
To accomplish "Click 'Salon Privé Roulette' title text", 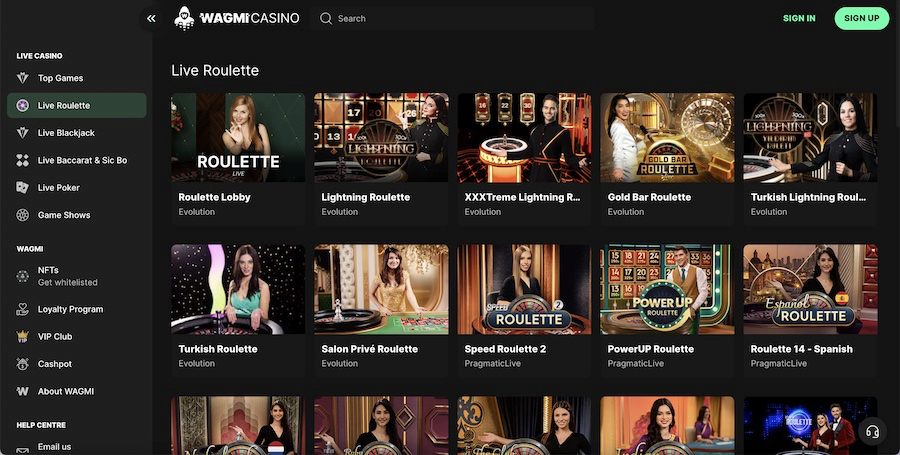I will click(x=370, y=349).
